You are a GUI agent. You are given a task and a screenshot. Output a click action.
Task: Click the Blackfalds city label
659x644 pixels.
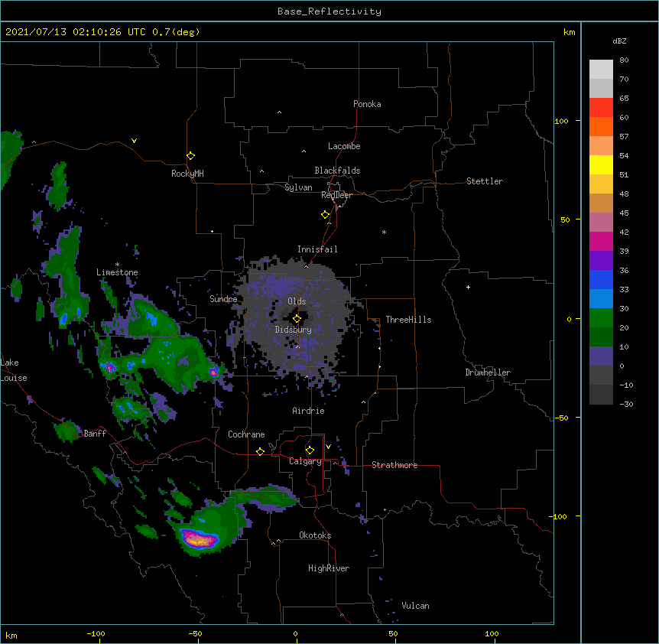[337, 171]
